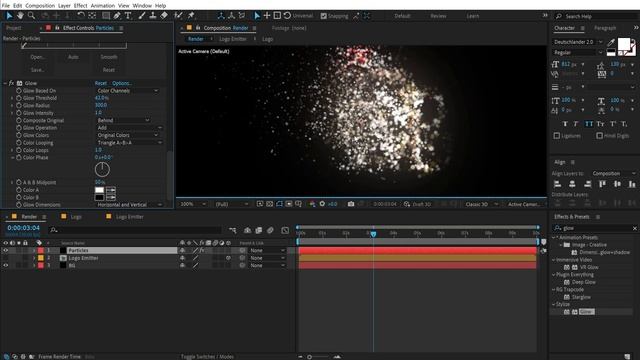Select the Zoom magnifier tool
Image resolution: width=640 pixels, height=360 pixels.
pos(31,16)
